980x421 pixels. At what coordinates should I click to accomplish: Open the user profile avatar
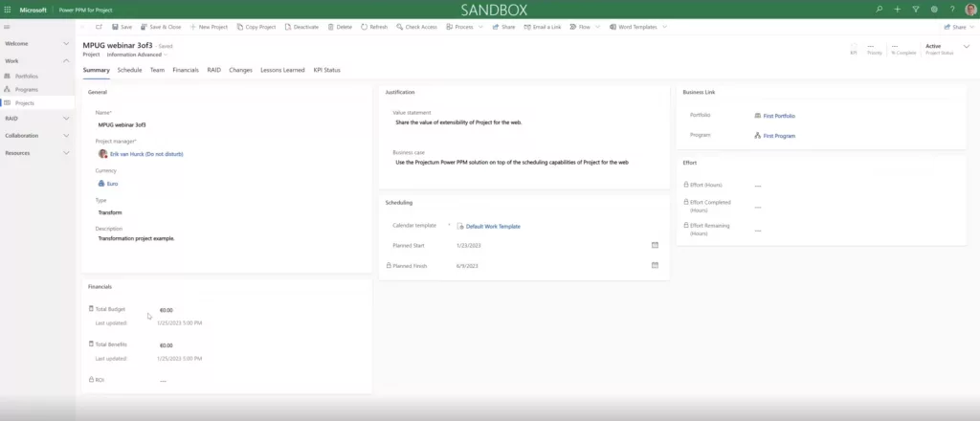coord(970,10)
